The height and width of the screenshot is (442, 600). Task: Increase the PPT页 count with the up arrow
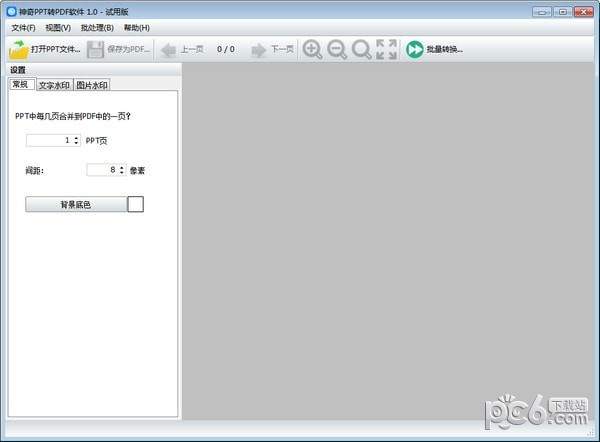78,138
